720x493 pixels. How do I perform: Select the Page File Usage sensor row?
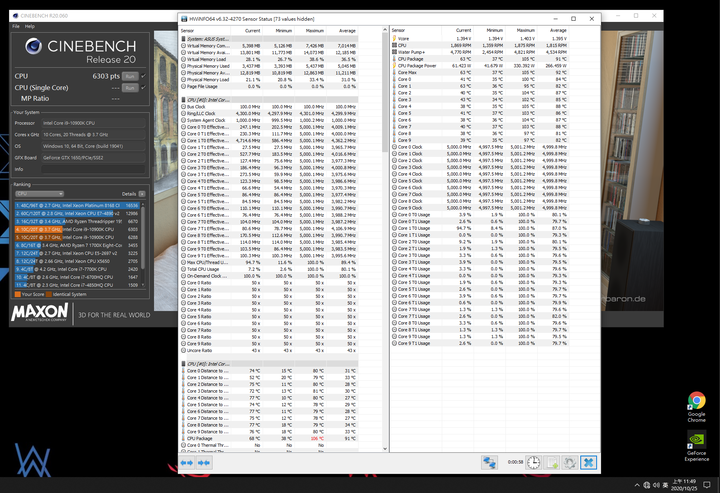click(x=269, y=86)
